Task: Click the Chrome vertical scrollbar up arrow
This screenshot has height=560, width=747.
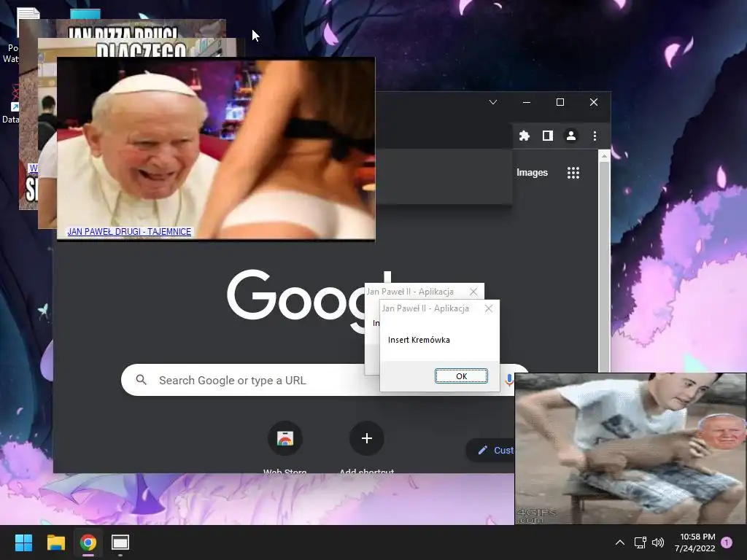Action: click(x=604, y=156)
